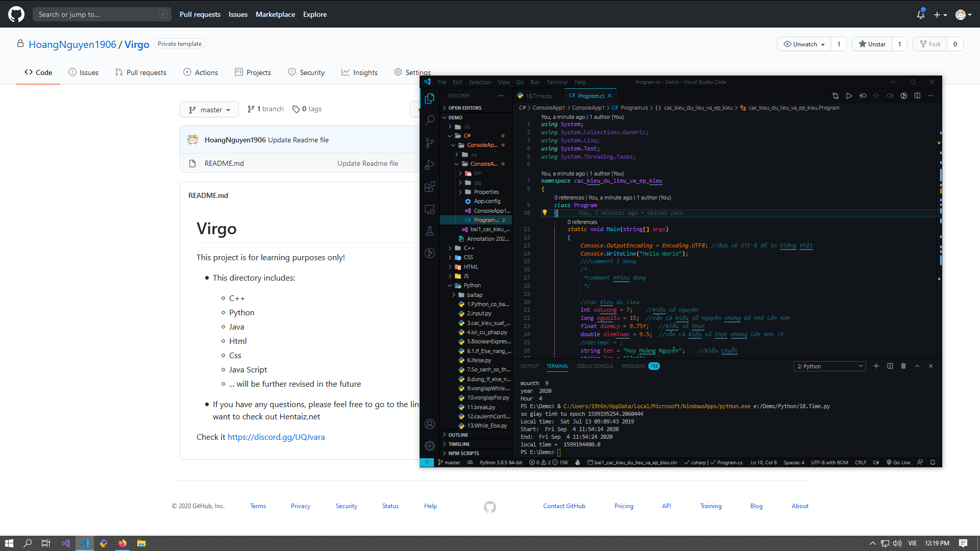The image size is (980, 551).
Task: Open the Unwatch dropdown
Action: pos(804,44)
